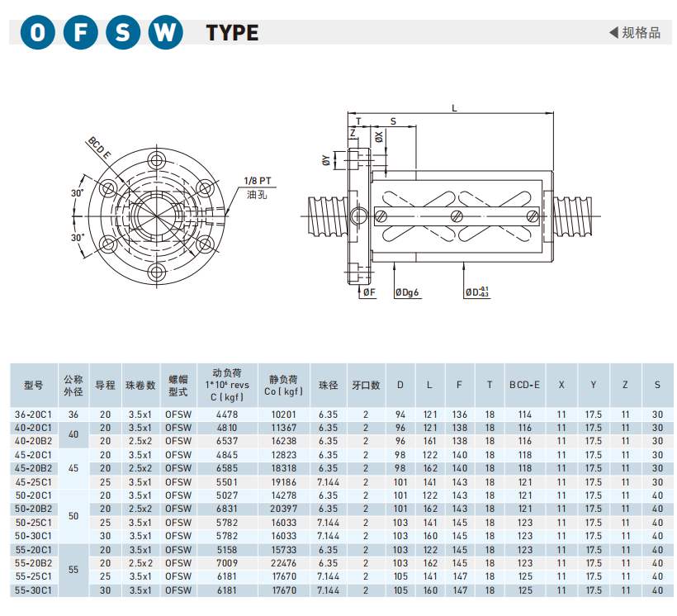Click the 36-20C1 model cell

(33, 415)
